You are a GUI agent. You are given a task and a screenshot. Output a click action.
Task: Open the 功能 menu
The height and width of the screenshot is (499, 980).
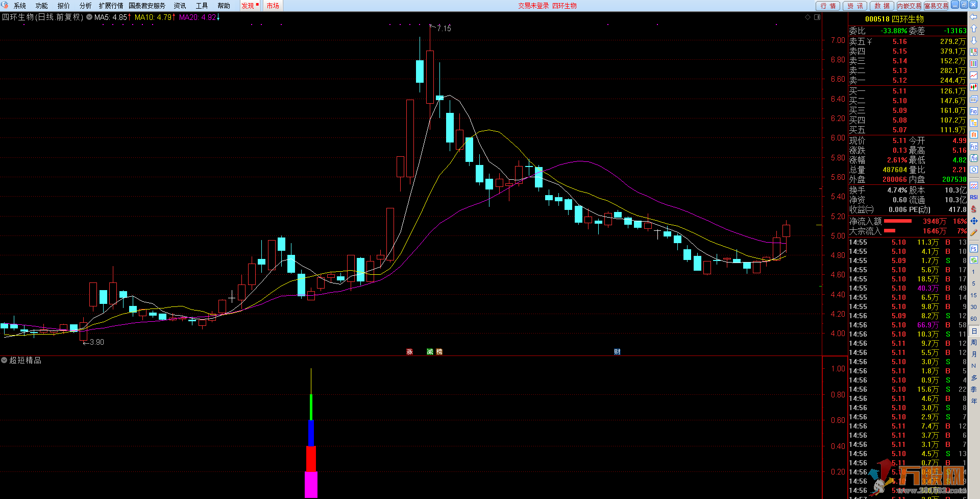(x=41, y=6)
